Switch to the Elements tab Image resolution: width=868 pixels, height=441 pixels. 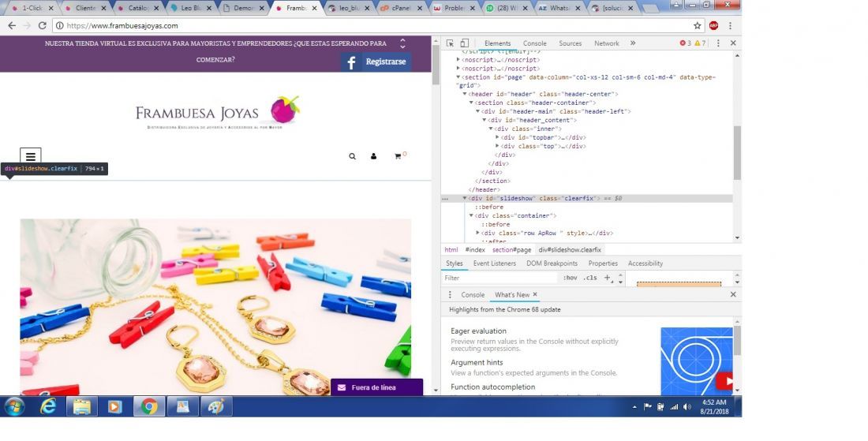point(497,43)
